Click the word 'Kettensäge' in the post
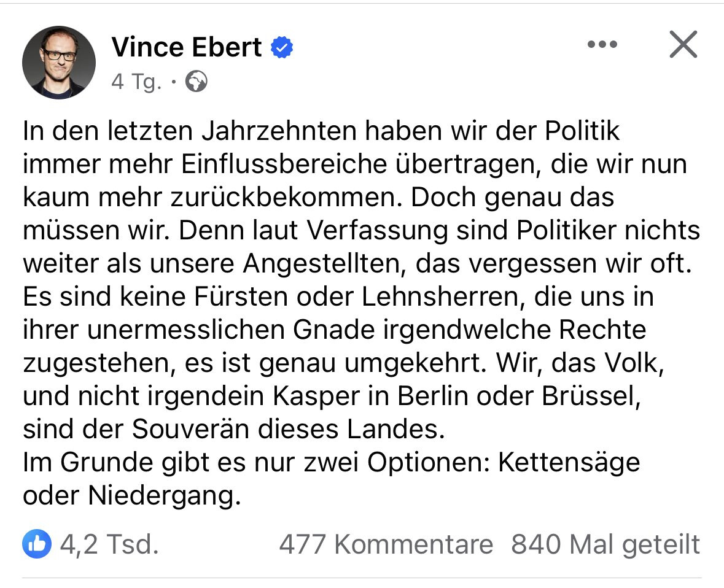 click(x=569, y=462)
